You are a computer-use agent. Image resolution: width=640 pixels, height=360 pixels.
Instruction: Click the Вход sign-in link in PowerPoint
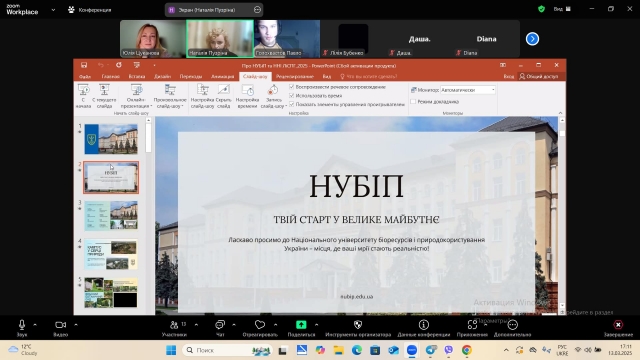509,76
